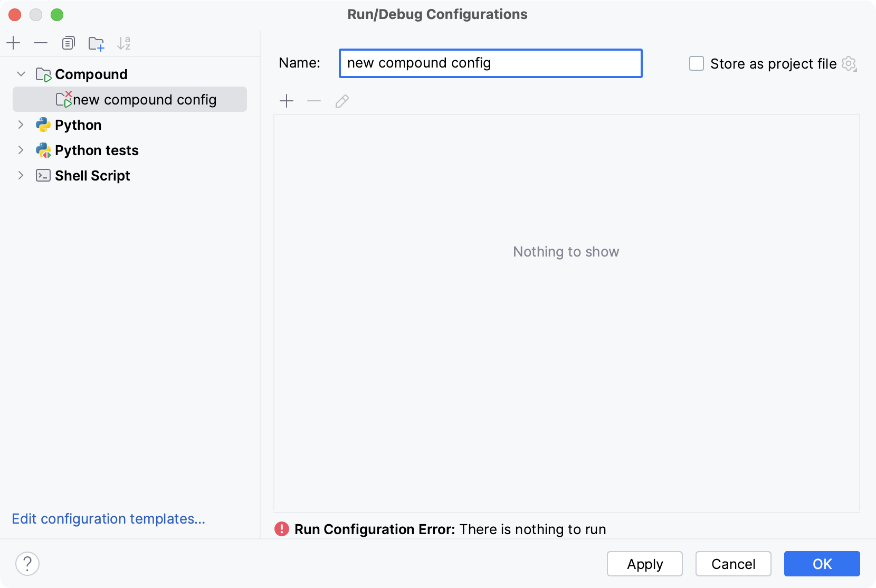Expand the Shell Script group
Screen dimensions: 876x588
[x=21, y=175]
